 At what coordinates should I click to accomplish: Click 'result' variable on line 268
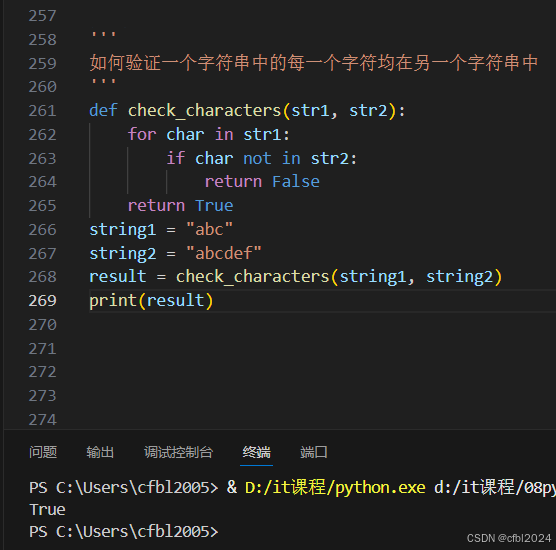[118, 276]
